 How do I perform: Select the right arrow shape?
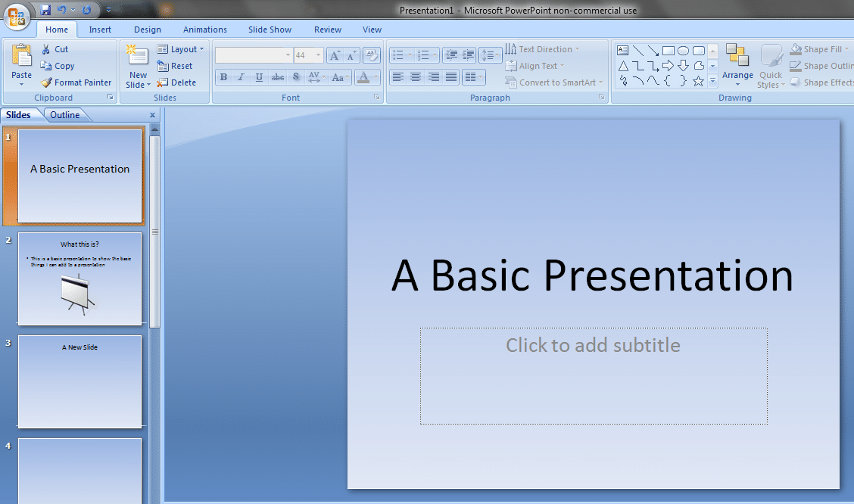pos(669,66)
